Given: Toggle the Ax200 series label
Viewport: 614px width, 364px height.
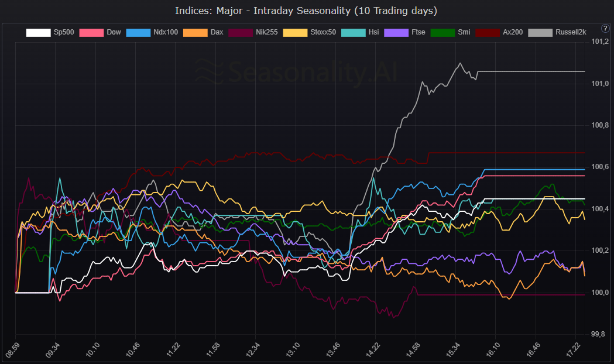Looking at the screenshot, I should tap(513, 32).
